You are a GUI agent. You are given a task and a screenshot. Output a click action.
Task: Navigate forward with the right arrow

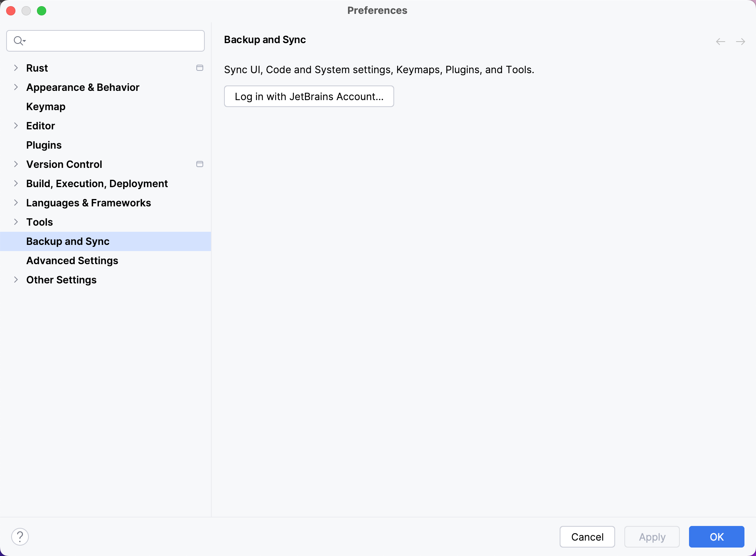tap(741, 42)
